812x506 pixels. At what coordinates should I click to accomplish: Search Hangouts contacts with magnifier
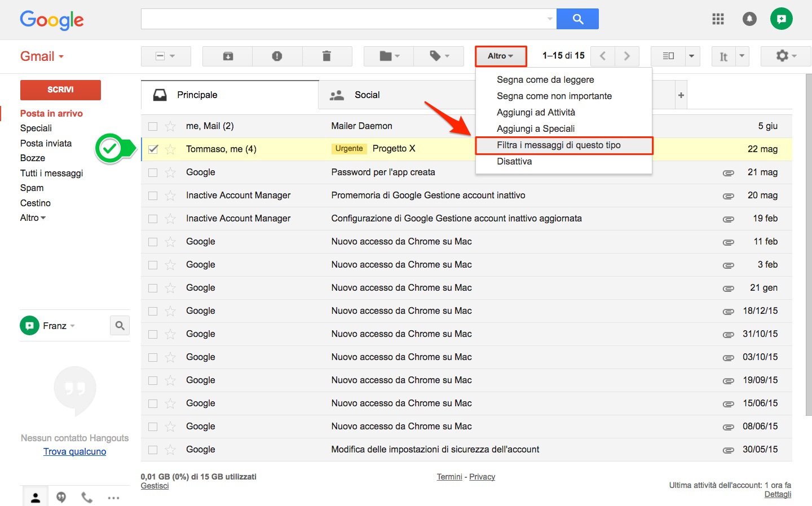click(120, 326)
